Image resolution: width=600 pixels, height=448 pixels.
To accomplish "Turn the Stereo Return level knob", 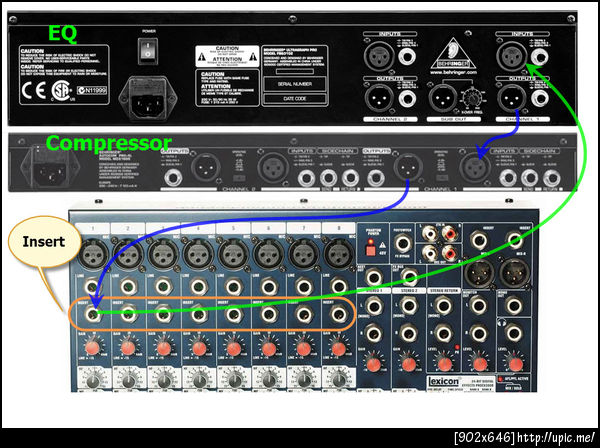I will 444,364.
